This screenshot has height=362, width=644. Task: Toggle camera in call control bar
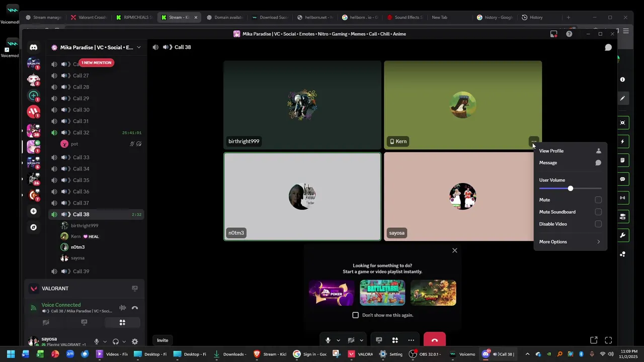pyautogui.click(x=351, y=340)
